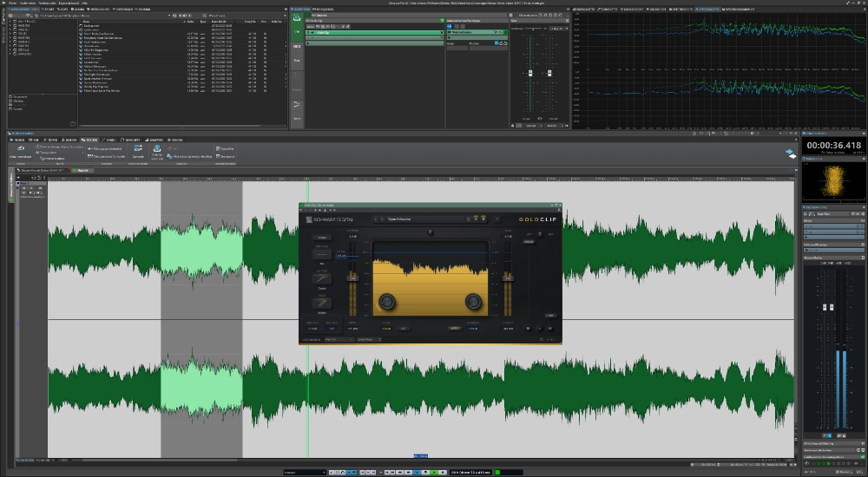Image resolution: width=868 pixels, height=477 pixels.
Task: Click the wet mix slider thumb in Gold Clip
Action: (x=529, y=242)
